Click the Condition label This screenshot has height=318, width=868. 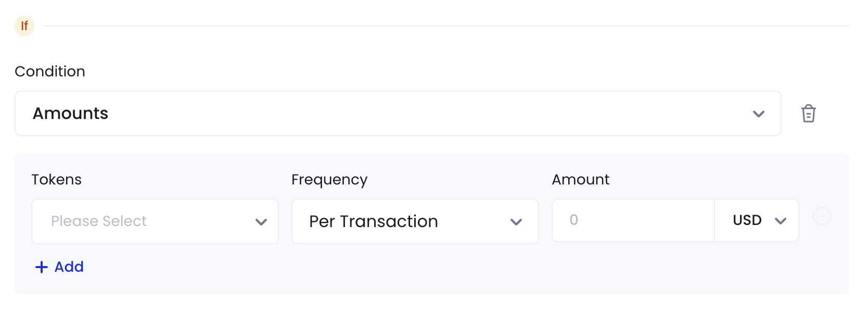coord(50,71)
